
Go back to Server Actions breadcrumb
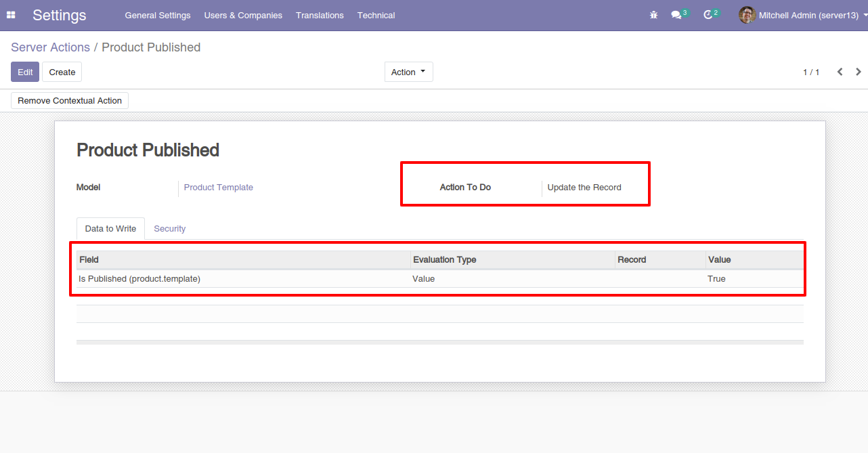click(50, 47)
